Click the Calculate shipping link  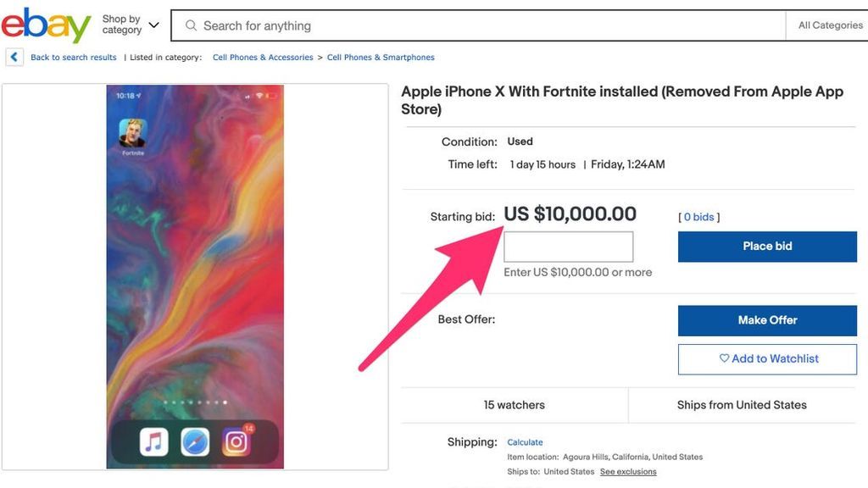pyautogui.click(x=525, y=442)
